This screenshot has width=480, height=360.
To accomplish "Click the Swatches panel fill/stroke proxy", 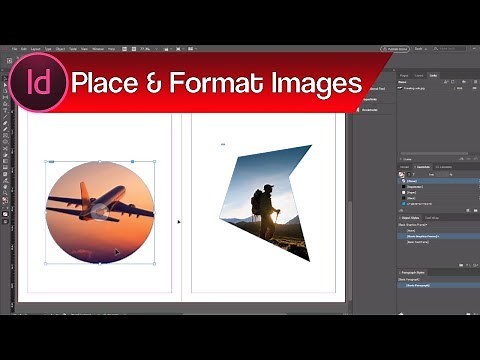I will (x=402, y=174).
